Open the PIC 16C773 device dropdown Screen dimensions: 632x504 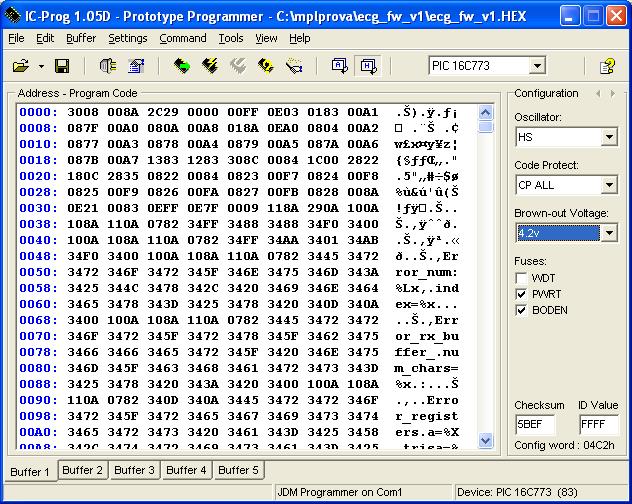(x=537, y=66)
